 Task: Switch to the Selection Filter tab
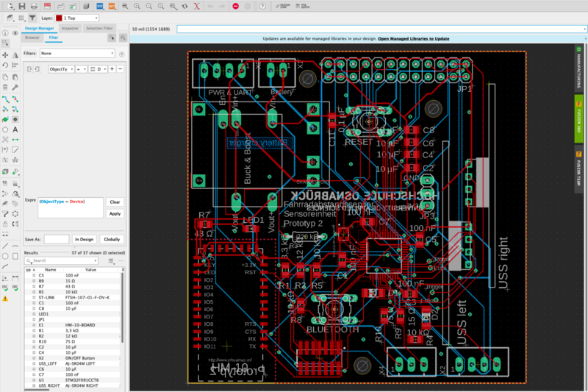click(99, 28)
